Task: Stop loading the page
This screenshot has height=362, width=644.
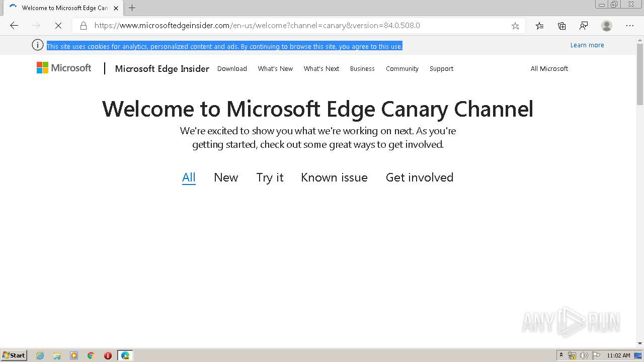Action: click(58, 26)
